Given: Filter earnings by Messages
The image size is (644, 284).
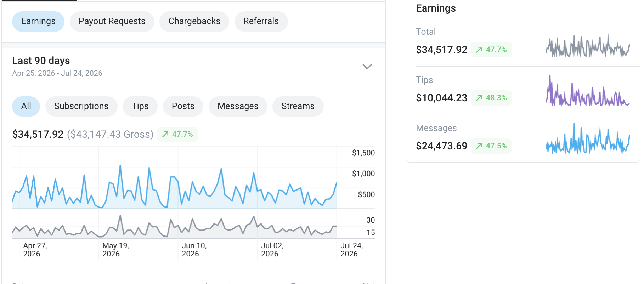Looking at the screenshot, I should pos(238,106).
